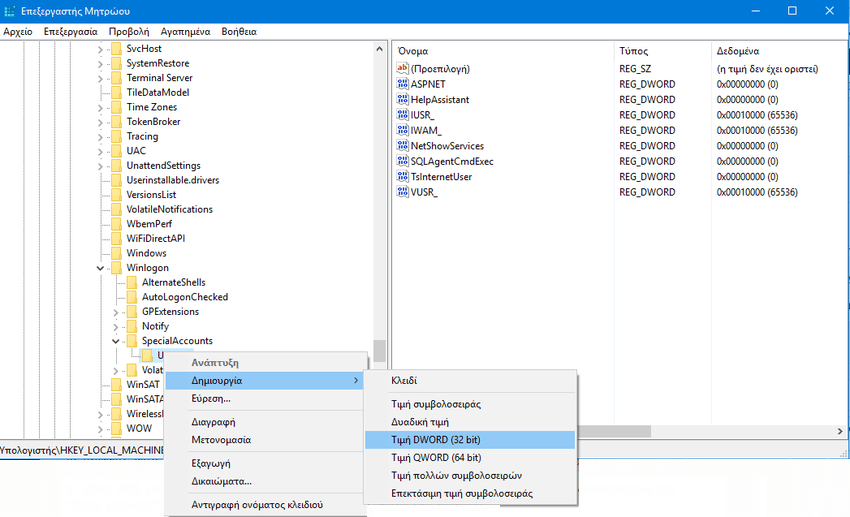The width and height of the screenshot is (850, 517).
Task: Open the Επεξεργασία menu
Action: click(x=70, y=31)
